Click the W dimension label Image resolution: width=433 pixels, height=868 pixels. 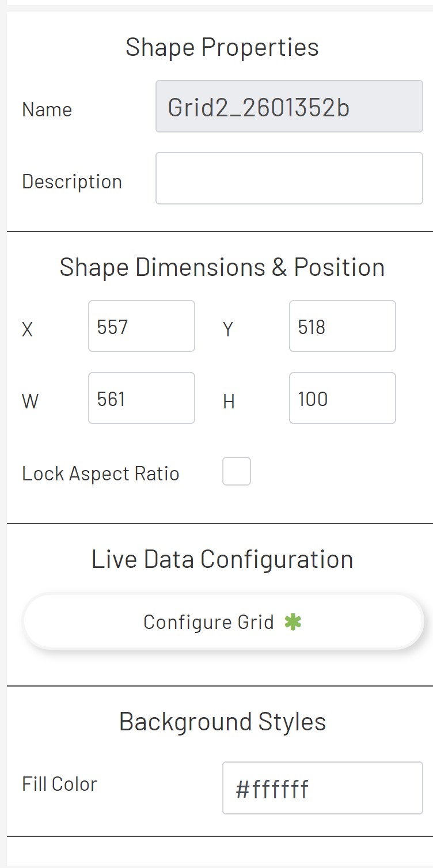[30, 401]
